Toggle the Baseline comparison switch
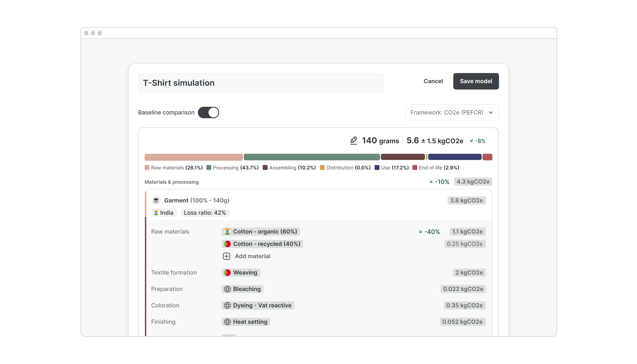637x364 pixels. [x=208, y=113]
